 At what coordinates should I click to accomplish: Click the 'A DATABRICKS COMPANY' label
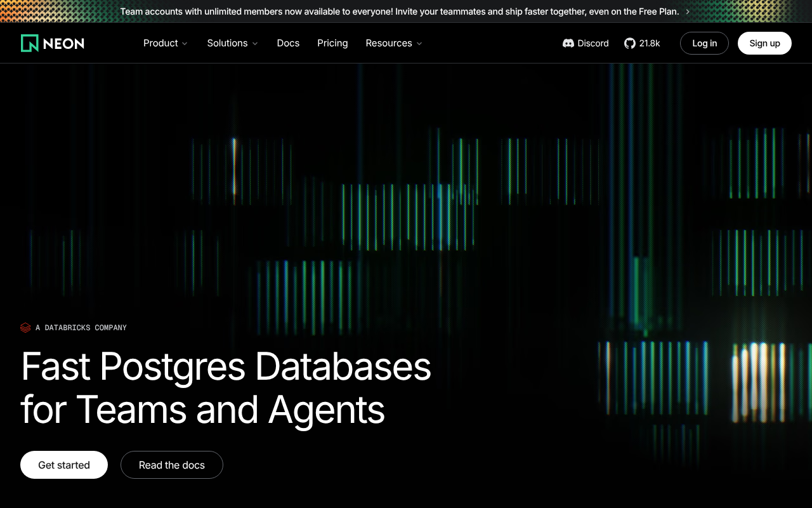(81, 328)
